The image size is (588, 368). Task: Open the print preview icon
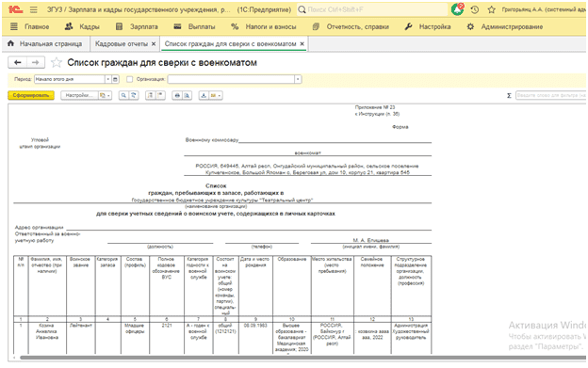[x=188, y=95]
